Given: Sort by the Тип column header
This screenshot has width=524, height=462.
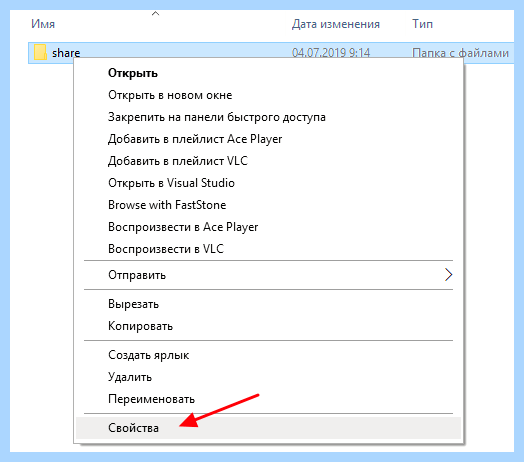Looking at the screenshot, I should pos(422,24).
